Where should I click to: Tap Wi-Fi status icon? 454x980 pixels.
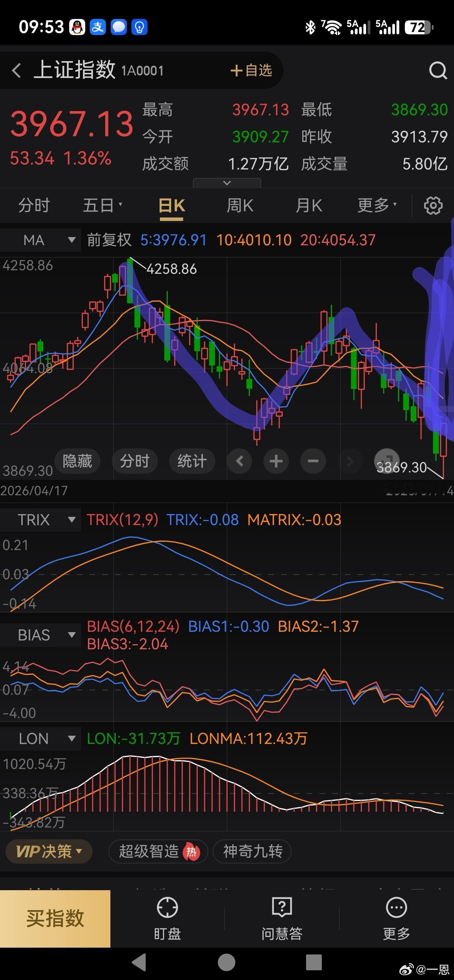[x=332, y=28]
